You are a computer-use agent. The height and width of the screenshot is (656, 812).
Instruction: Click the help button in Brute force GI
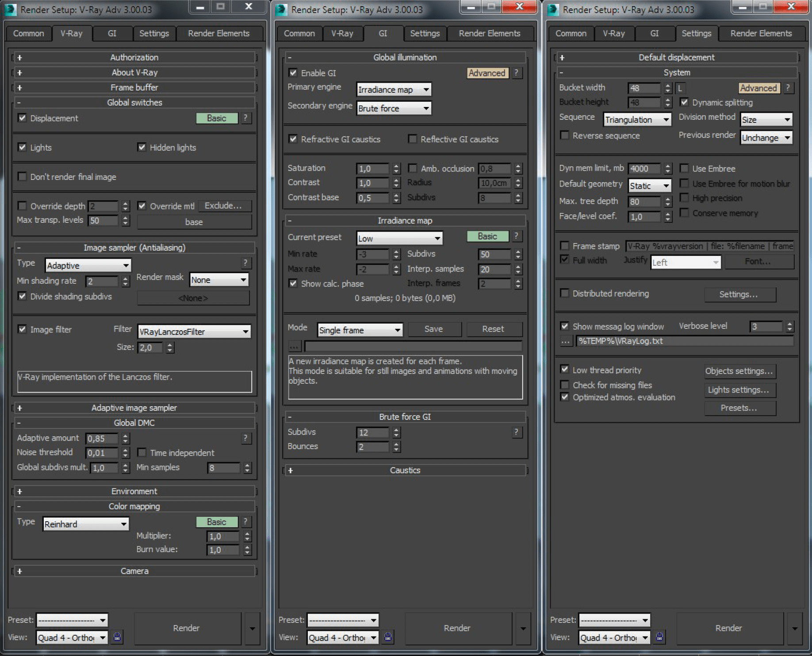(516, 432)
